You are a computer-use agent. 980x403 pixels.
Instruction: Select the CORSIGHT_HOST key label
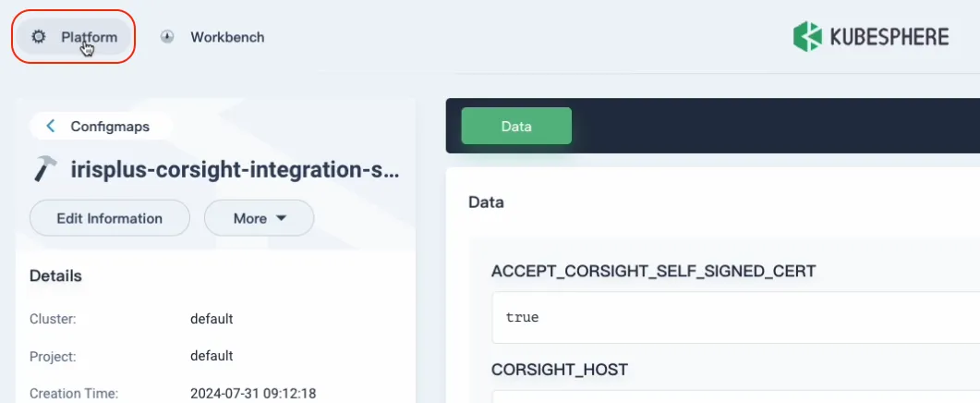(560, 370)
